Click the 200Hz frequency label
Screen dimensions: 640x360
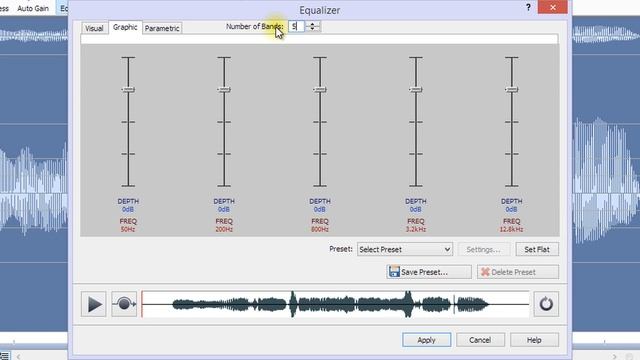[x=224, y=229]
